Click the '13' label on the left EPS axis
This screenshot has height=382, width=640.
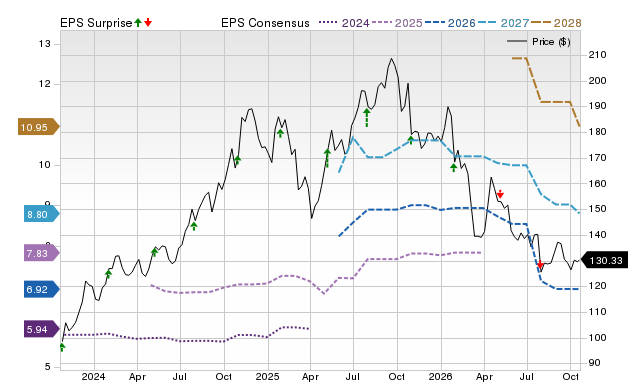pyautogui.click(x=45, y=44)
